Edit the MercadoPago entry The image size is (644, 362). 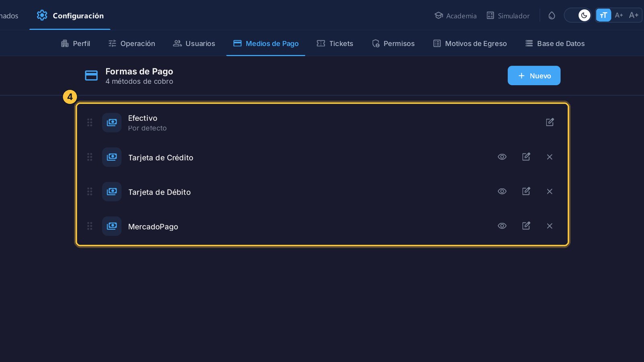[526, 226]
